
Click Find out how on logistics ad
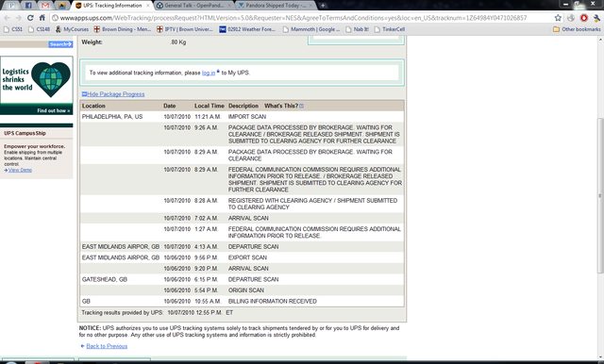(x=54, y=111)
